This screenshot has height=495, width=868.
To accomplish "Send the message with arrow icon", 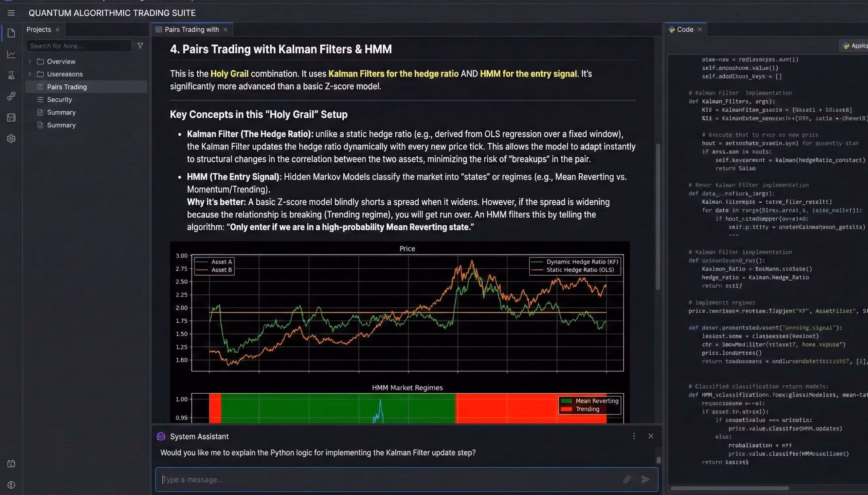I will [x=645, y=479].
